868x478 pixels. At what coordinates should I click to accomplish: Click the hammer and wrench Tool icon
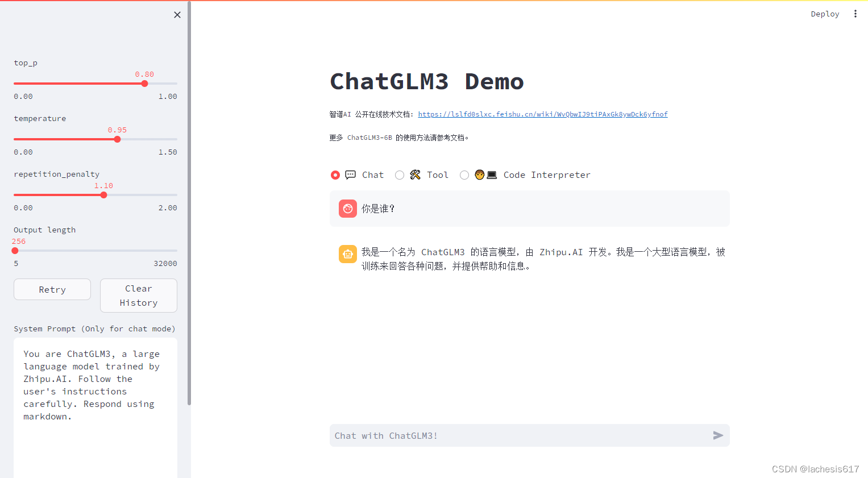(416, 174)
